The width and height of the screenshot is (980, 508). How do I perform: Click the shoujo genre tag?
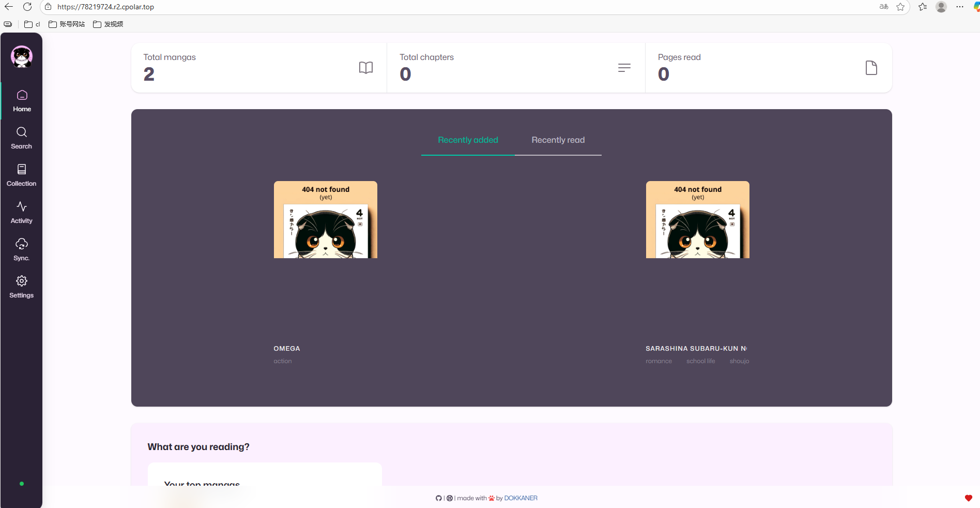739,361
